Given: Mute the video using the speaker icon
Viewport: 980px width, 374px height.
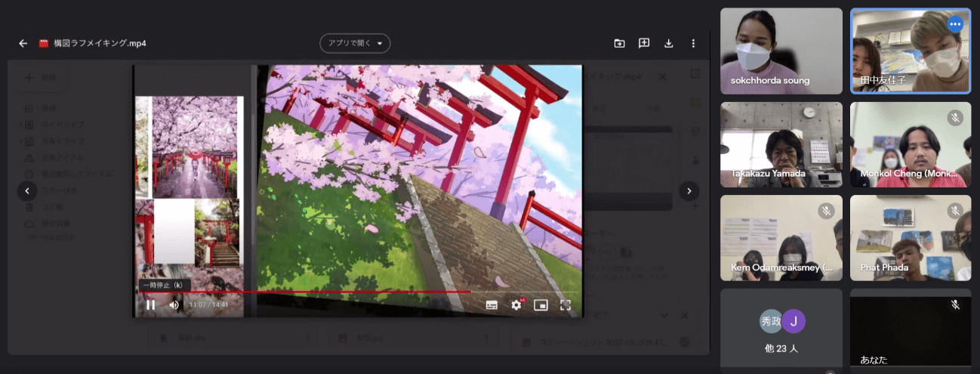Looking at the screenshot, I should 174,304.
